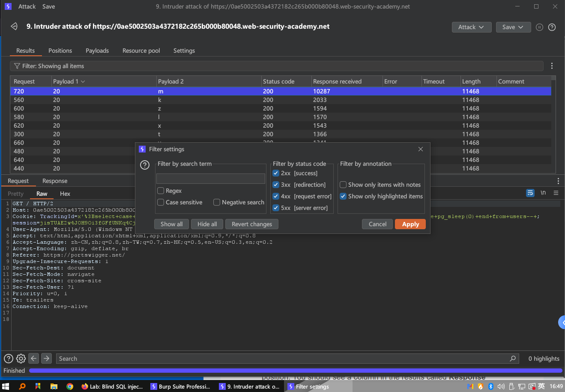Click the back arrow icon beside attack title
Screen dimensions: 565x392
coord(14,27)
